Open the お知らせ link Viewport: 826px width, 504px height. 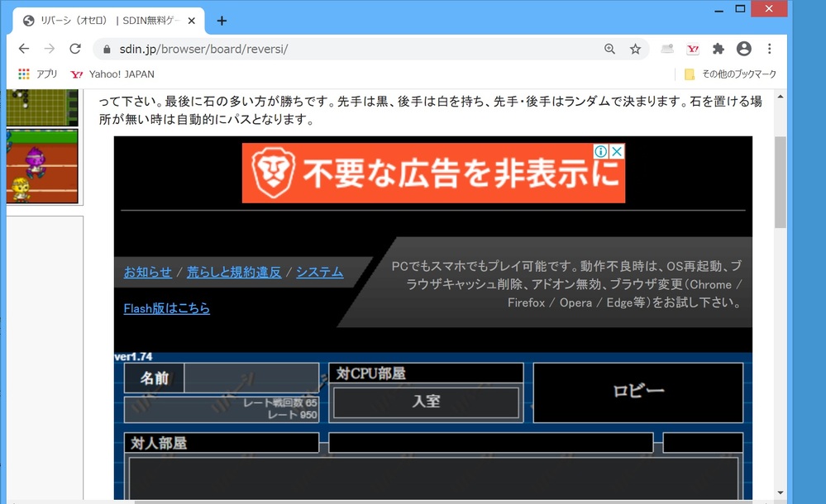(148, 272)
